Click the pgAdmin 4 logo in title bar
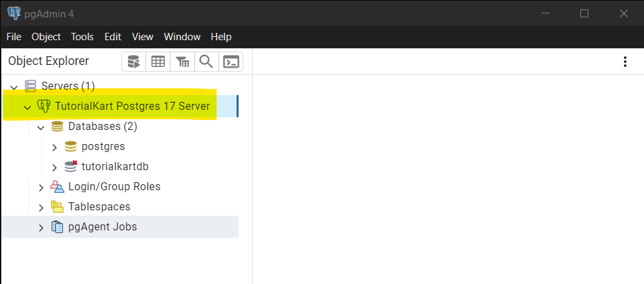Viewport: 644px width, 284px height. click(x=14, y=13)
